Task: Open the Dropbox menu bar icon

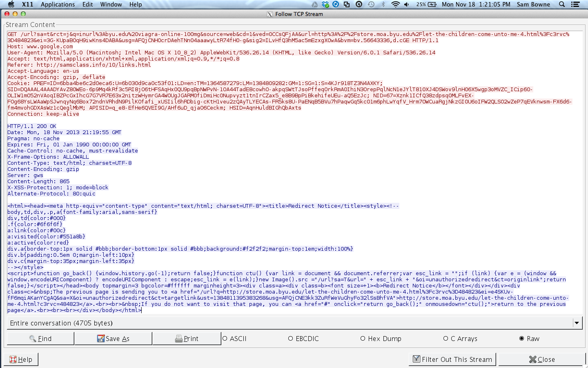Action: (325, 4)
